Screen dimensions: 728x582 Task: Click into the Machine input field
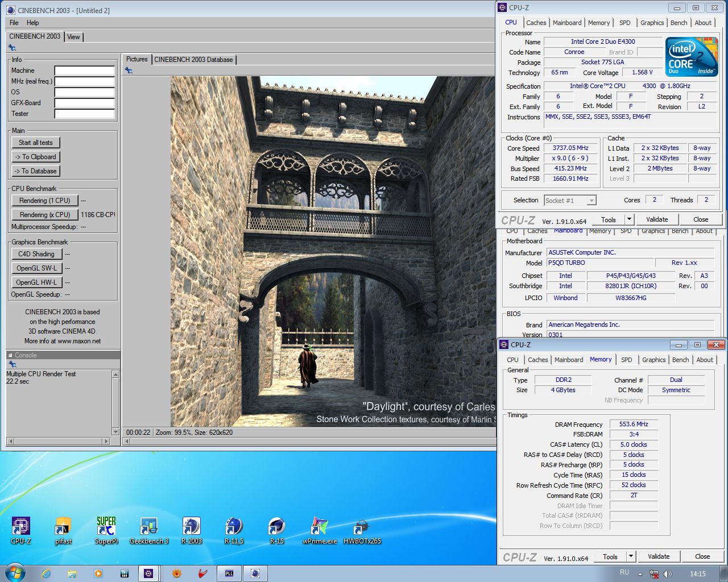click(x=85, y=70)
